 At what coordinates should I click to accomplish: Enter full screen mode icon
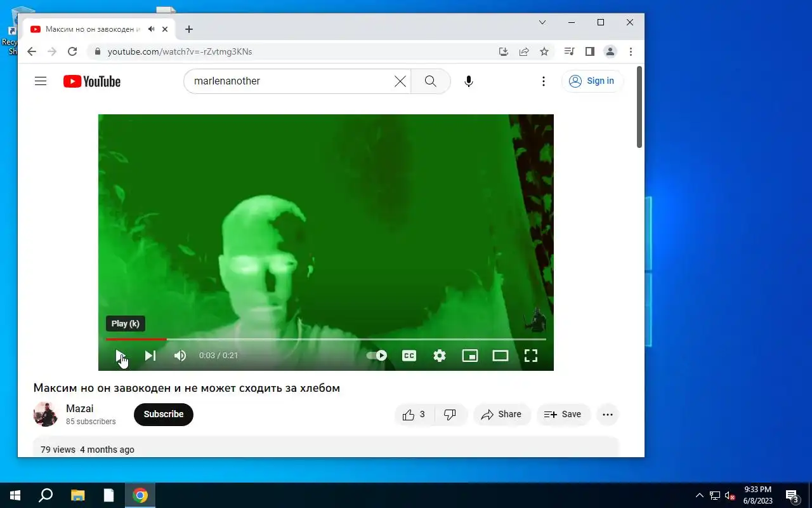point(531,356)
